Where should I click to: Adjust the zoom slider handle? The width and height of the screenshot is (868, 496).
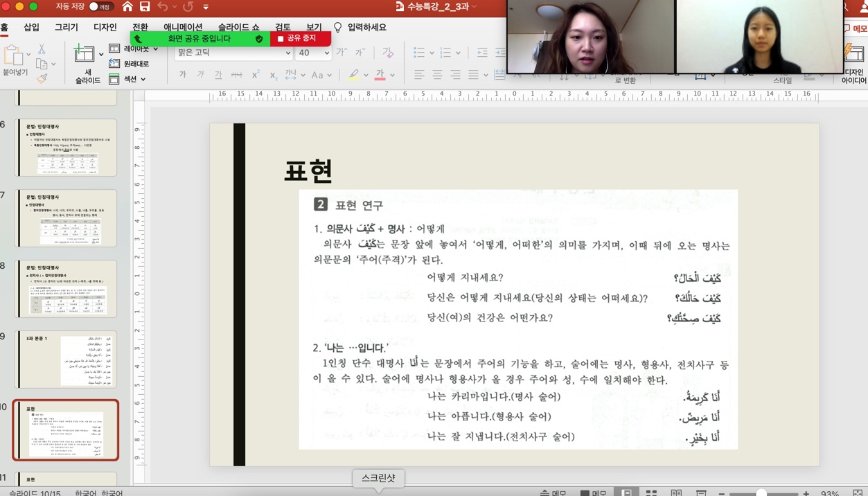click(x=761, y=493)
